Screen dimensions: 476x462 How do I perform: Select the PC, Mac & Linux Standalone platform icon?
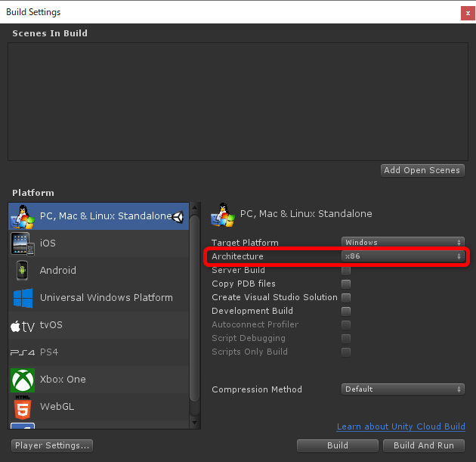(x=23, y=216)
